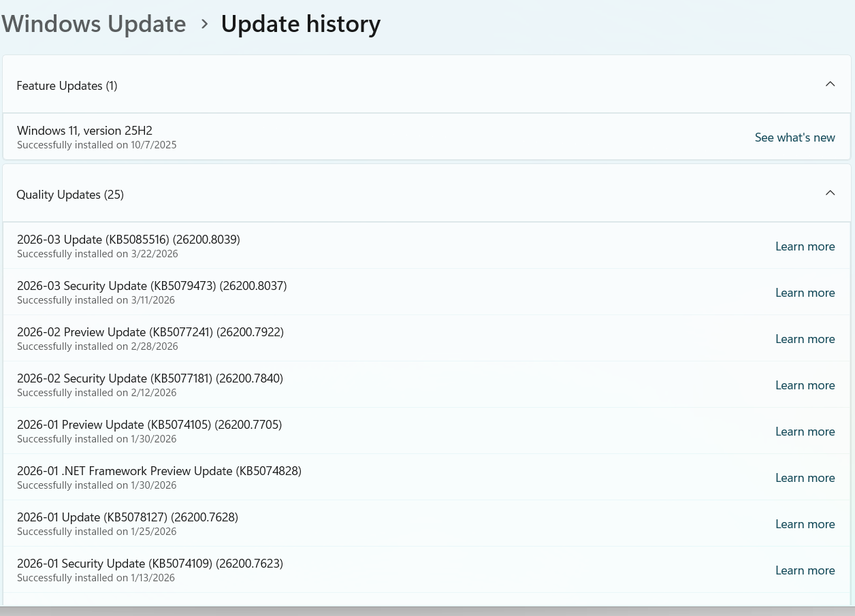Collapse the Feature Updates section chevron
The image size is (855, 616).
point(830,84)
